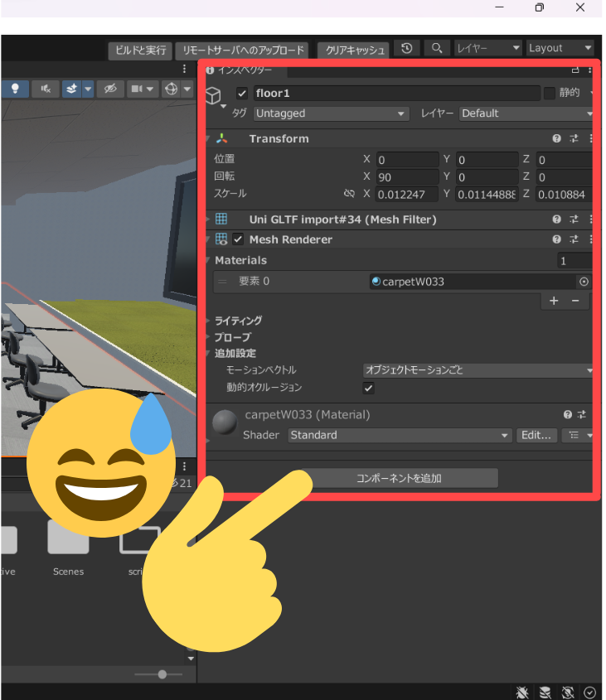This screenshot has width=606, height=700.
Task: Open the Layout dropdown menu
Action: point(560,48)
